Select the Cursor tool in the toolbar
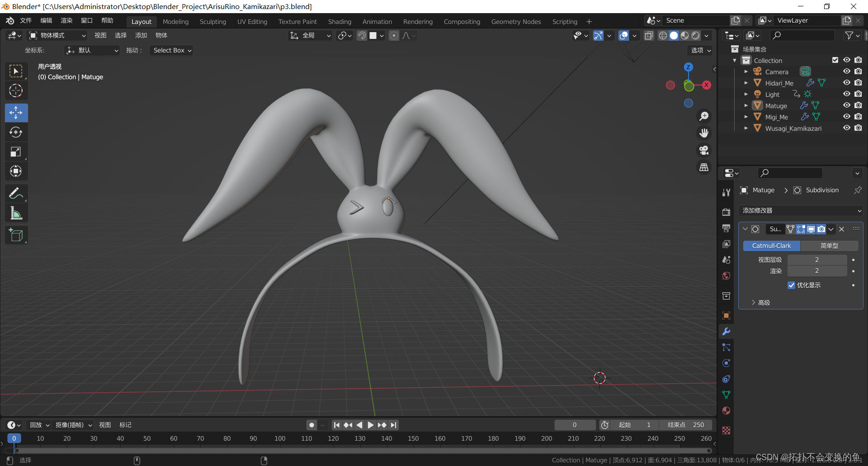868x466 pixels. tap(16, 91)
